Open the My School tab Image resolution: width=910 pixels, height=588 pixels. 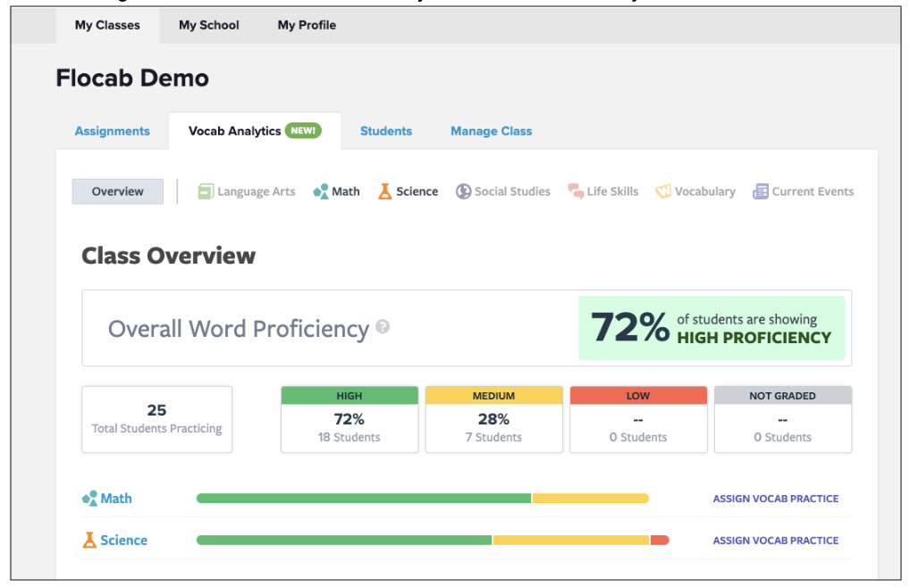pos(209,25)
